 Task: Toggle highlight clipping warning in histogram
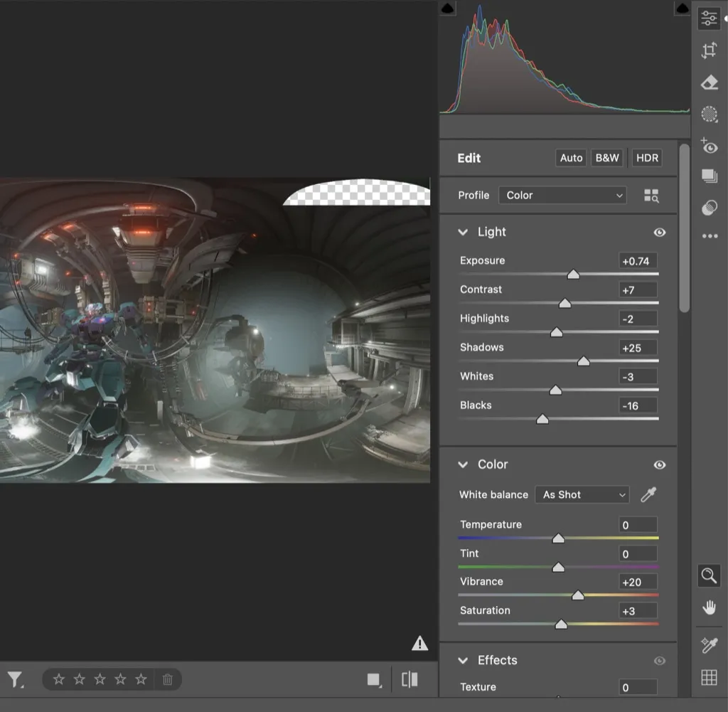coord(682,8)
